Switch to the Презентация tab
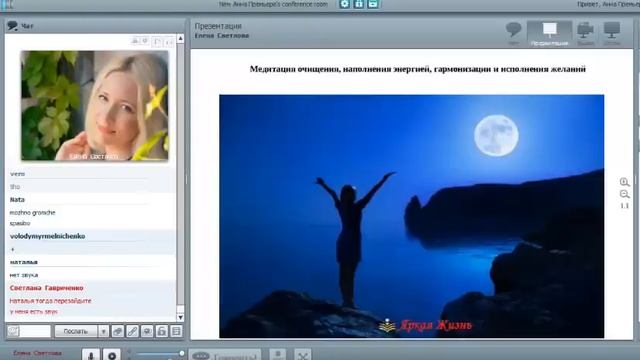 549,34
